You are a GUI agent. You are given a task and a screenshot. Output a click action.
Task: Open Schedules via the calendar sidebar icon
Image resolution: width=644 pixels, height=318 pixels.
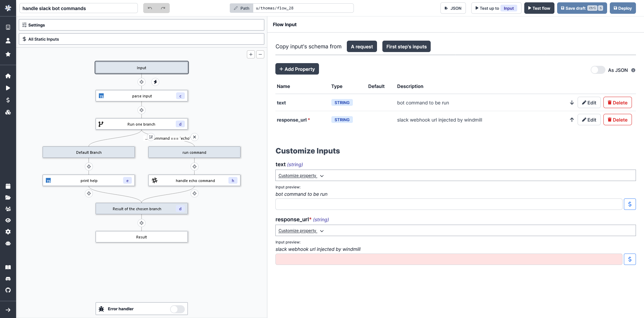8,186
